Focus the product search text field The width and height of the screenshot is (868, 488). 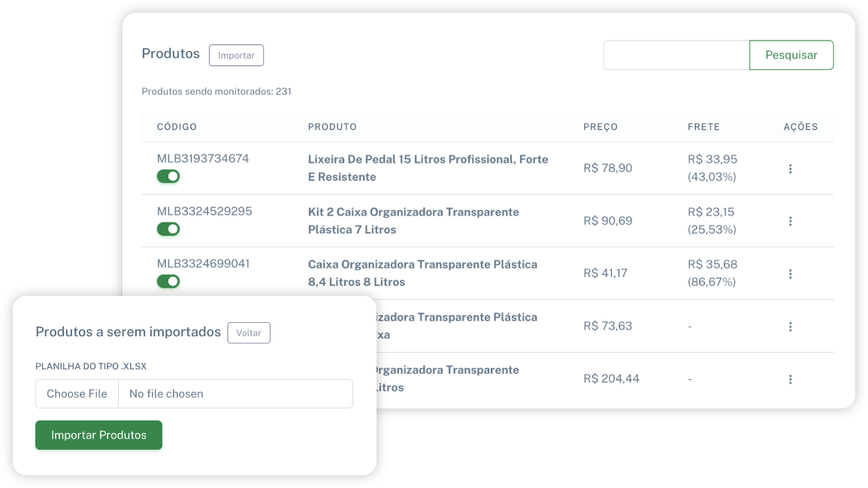[x=676, y=56]
